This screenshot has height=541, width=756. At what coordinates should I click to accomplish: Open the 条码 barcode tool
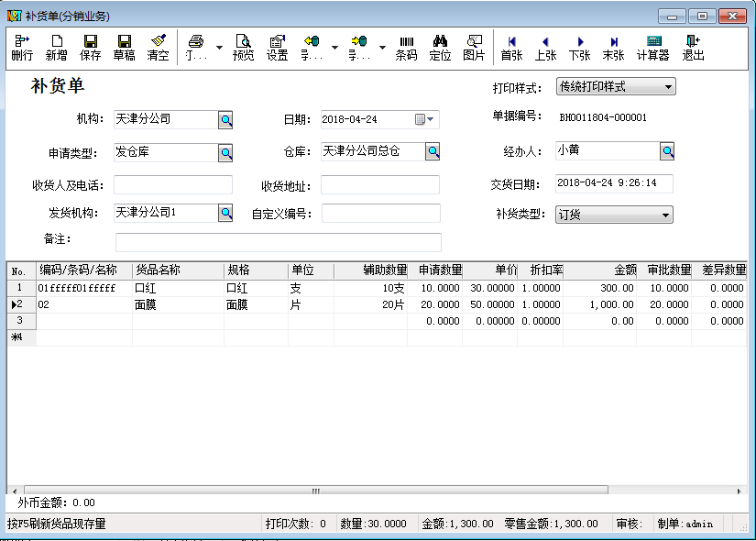pos(406,48)
